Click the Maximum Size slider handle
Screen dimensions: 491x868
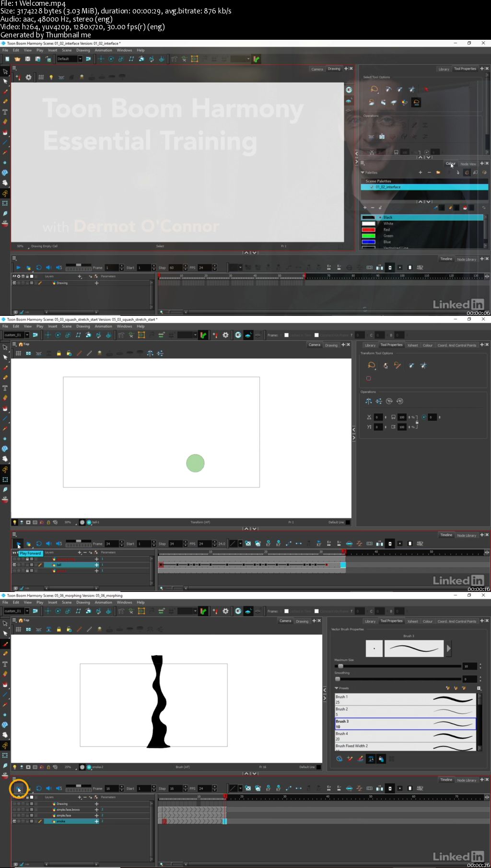340,666
